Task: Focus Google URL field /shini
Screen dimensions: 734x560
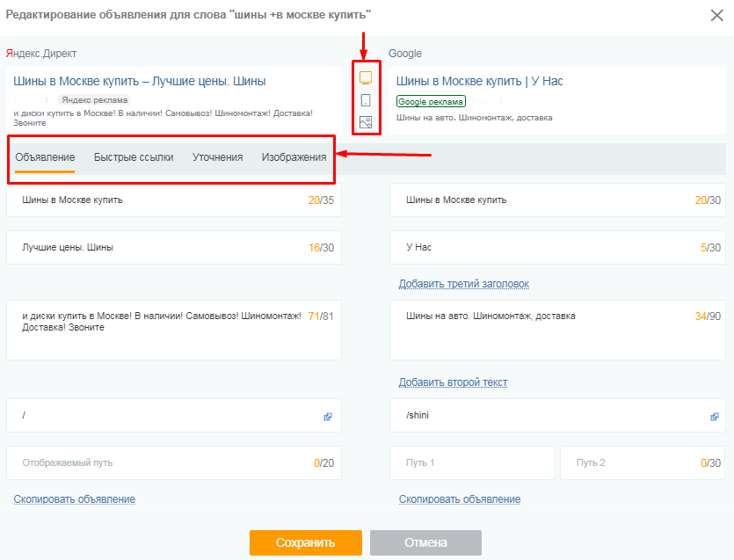Action: 557,415
